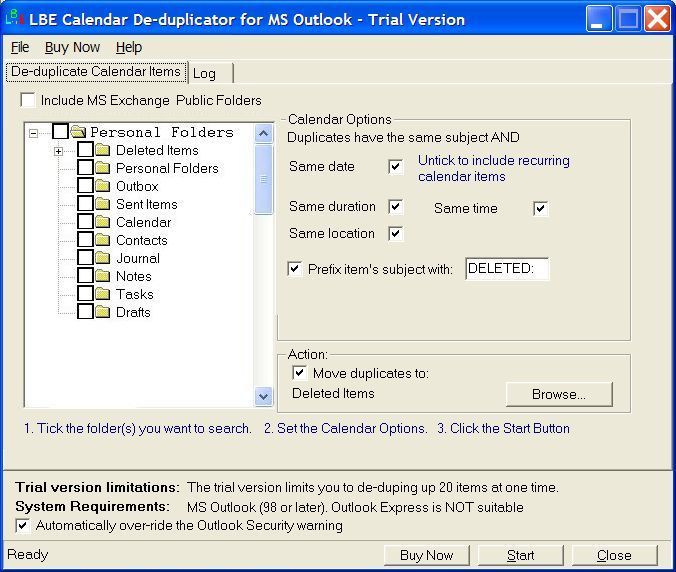Tick the Tasks folder checkbox
The image size is (676, 572).
pos(85,294)
